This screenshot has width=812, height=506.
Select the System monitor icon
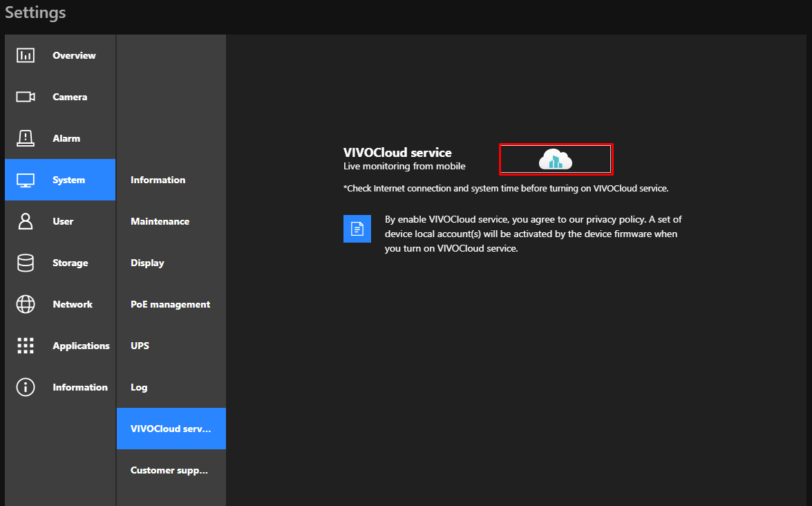[x=26, y=180]
